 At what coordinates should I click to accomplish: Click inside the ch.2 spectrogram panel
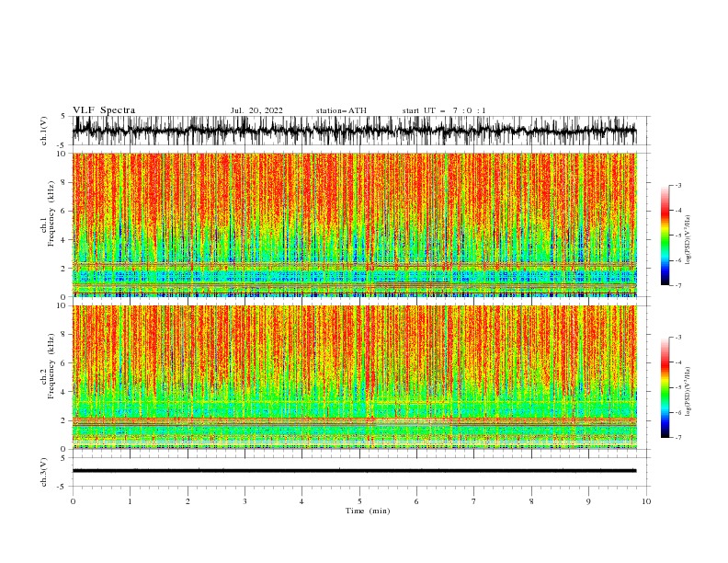(355, 377)
